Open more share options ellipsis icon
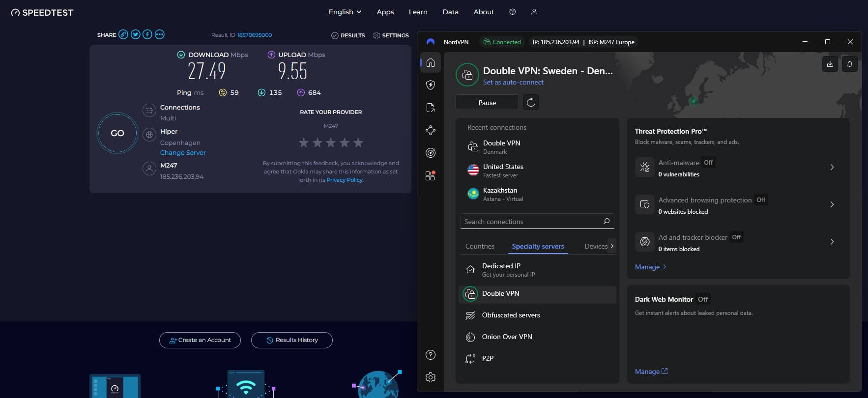The height and width of the screenshot is (398, 868). click(160, 34)
